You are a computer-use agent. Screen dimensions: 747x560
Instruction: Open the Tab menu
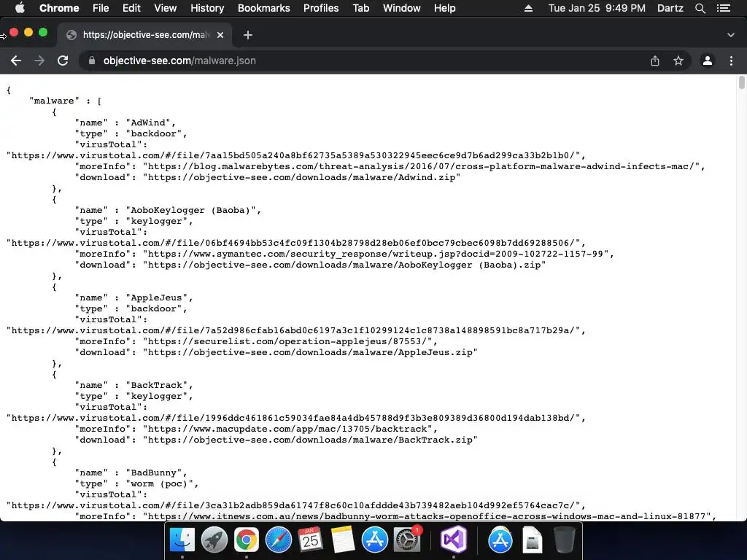(x=360, y=8)
